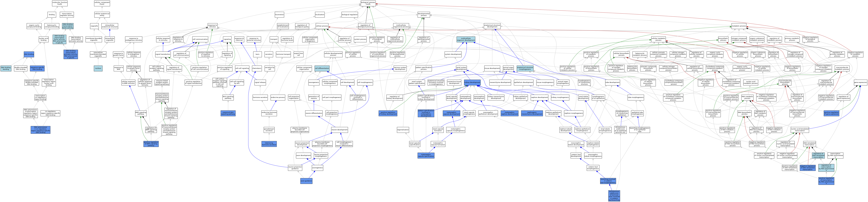Select the blue 'DNA binding' node

click(29, 54)
